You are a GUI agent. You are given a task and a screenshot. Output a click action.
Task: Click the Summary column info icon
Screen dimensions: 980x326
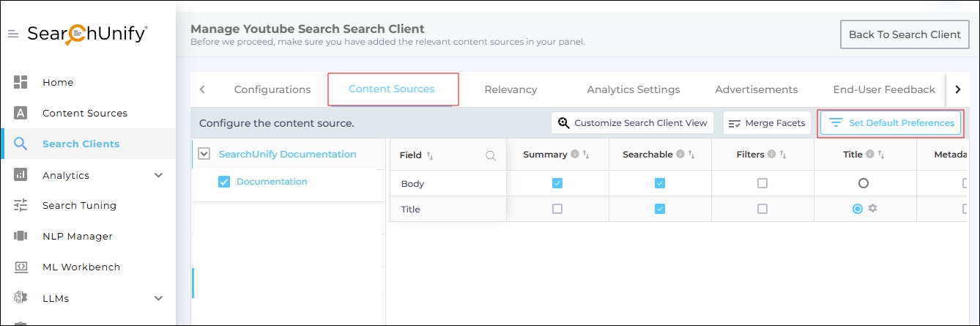pyautogui.click(x=575, y=155)
